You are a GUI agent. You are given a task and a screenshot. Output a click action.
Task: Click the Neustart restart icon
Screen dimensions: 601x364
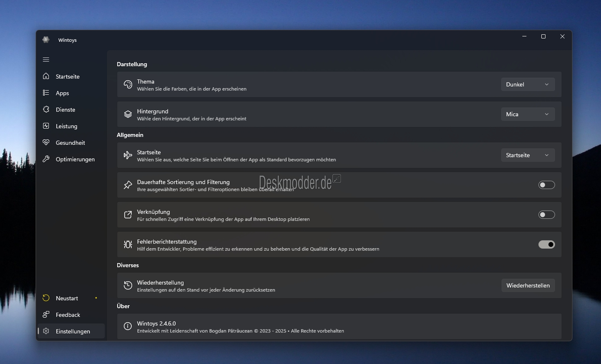click(x=46, y=298)
